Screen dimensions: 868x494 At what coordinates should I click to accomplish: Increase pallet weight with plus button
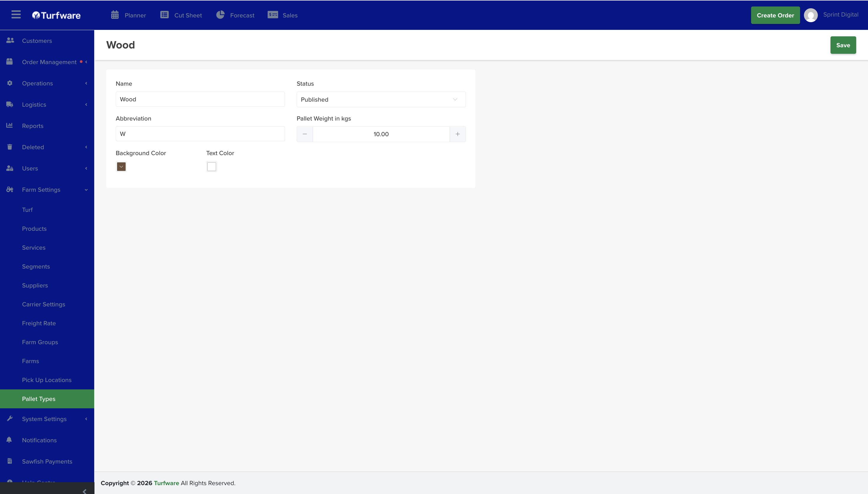tap(458, 134)
